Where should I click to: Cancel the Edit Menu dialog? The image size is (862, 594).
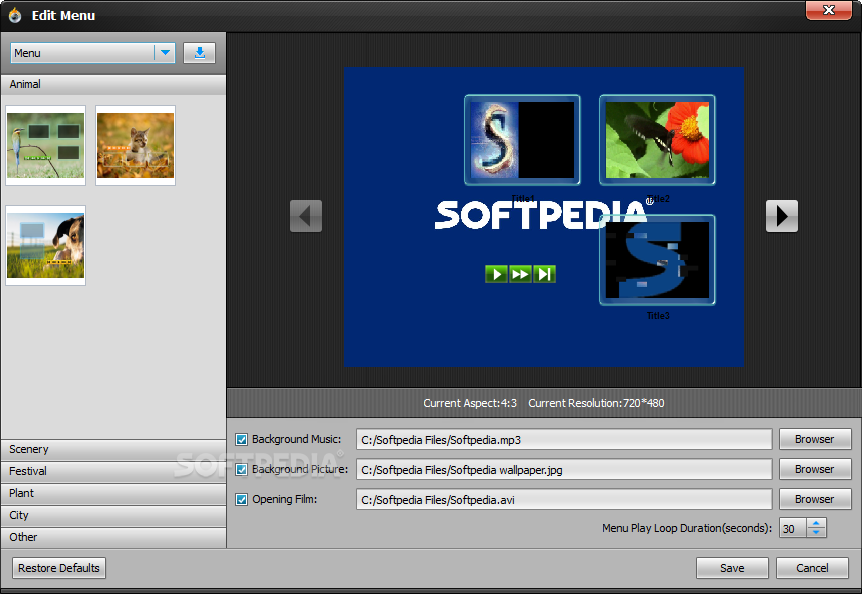point(812,568)
